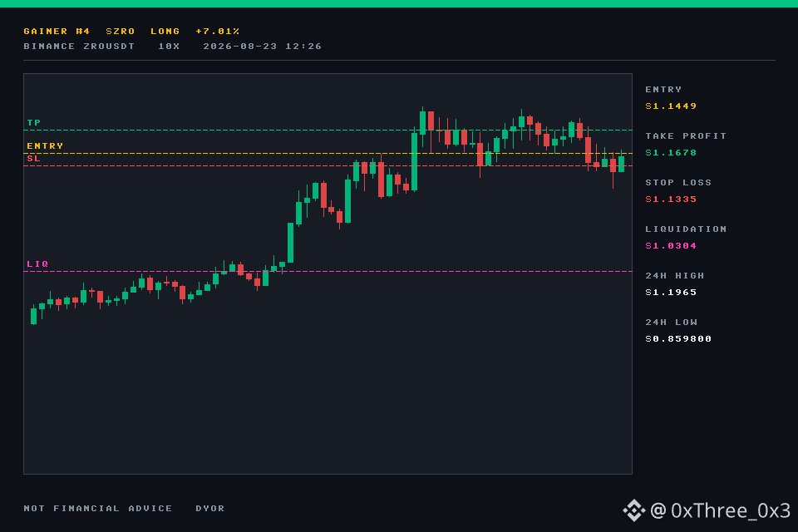Click the pink LIQ label on the chart
This screenshot has height=532, width=798.
[37, 264]
